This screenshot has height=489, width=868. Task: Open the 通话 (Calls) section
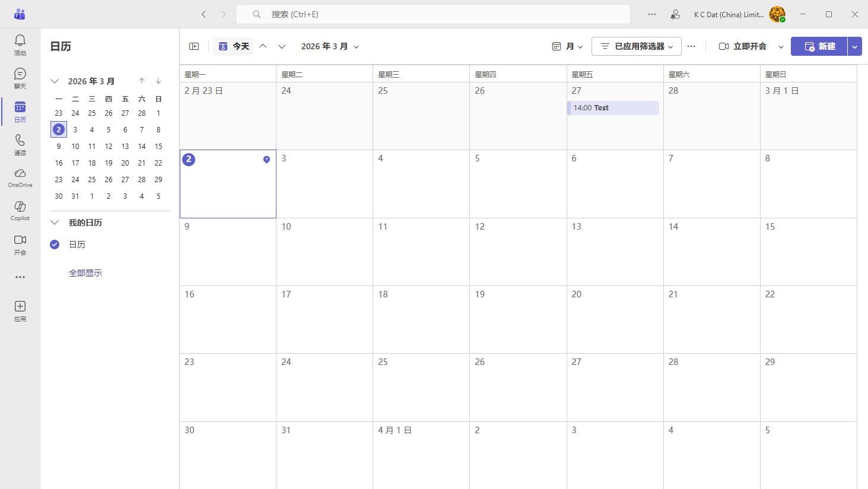point(20,144)
